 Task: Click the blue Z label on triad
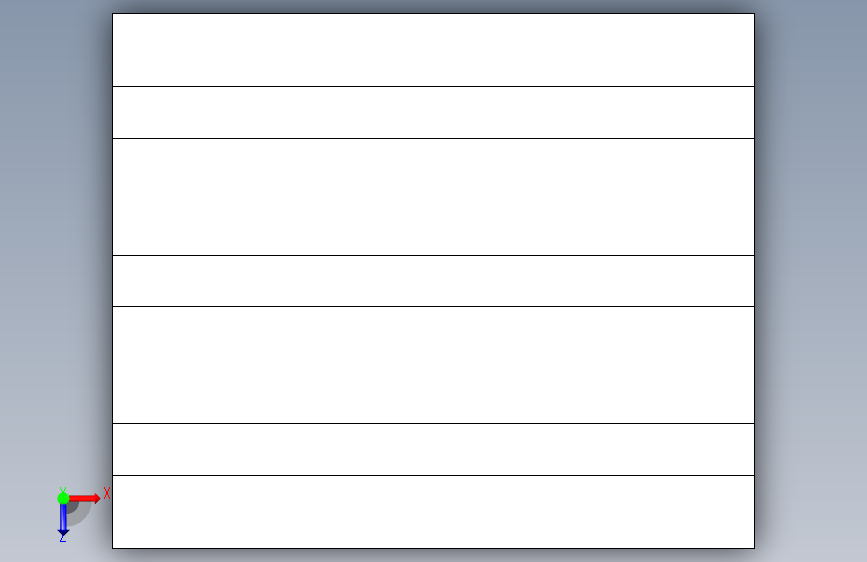[x=63, y=537]
